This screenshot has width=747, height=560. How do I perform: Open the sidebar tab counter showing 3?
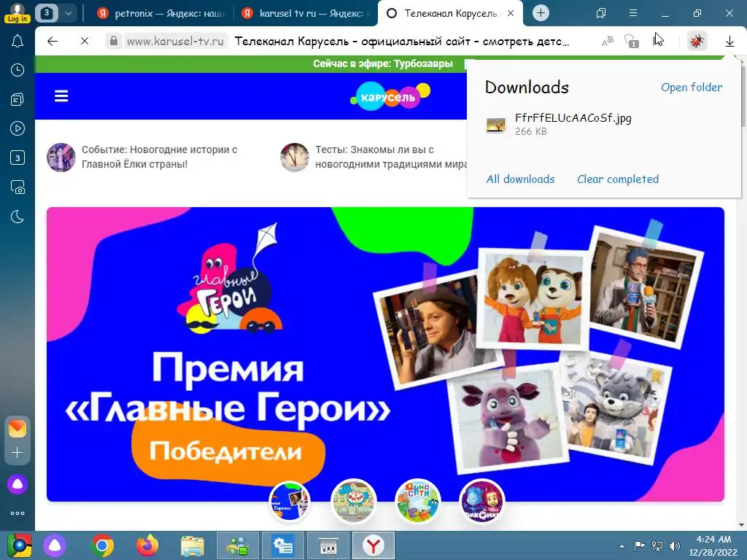click(x=18, y=157)
